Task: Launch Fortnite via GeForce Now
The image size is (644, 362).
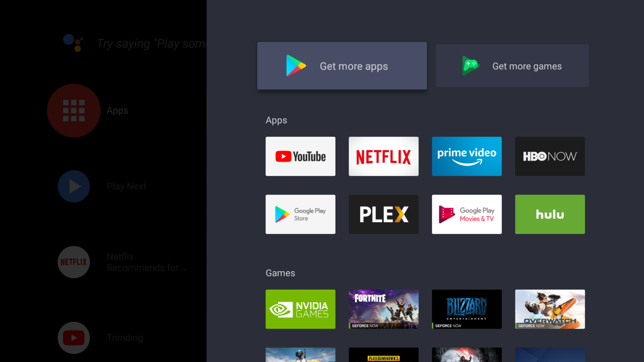Action: tap(384, 309)
